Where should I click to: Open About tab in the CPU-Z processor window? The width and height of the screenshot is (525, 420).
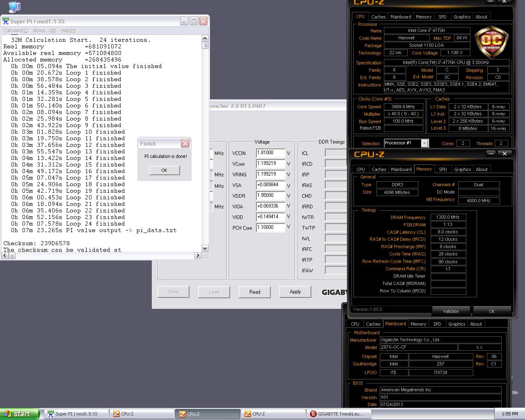pos(482,17)
